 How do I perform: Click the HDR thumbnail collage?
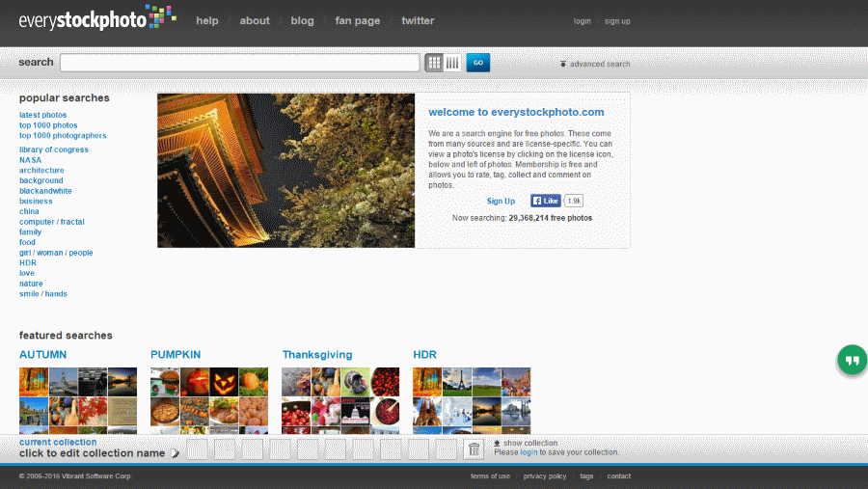[x=472, y=400]
